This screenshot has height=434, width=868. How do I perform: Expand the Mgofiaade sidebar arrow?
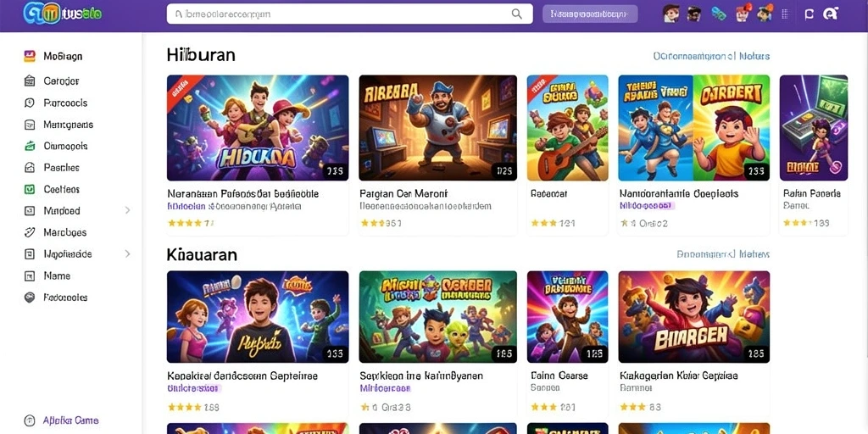coord(127,253)
